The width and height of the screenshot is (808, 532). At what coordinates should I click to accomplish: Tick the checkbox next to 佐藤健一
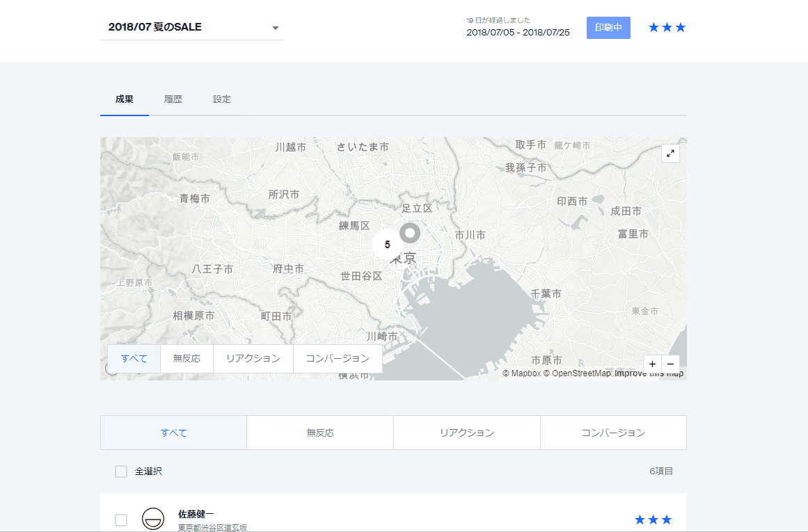121,520
